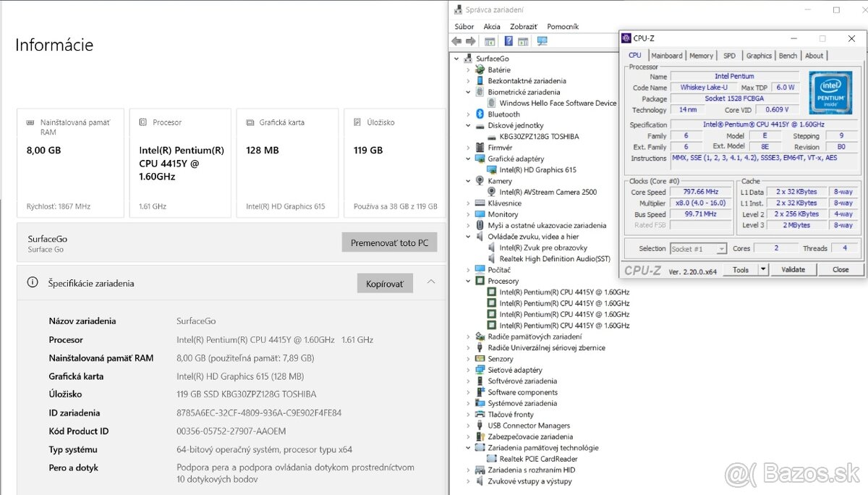Click the Batérie battery icon in device tree
The height and width of the screenshot is (495, 868).
[480, 70]
